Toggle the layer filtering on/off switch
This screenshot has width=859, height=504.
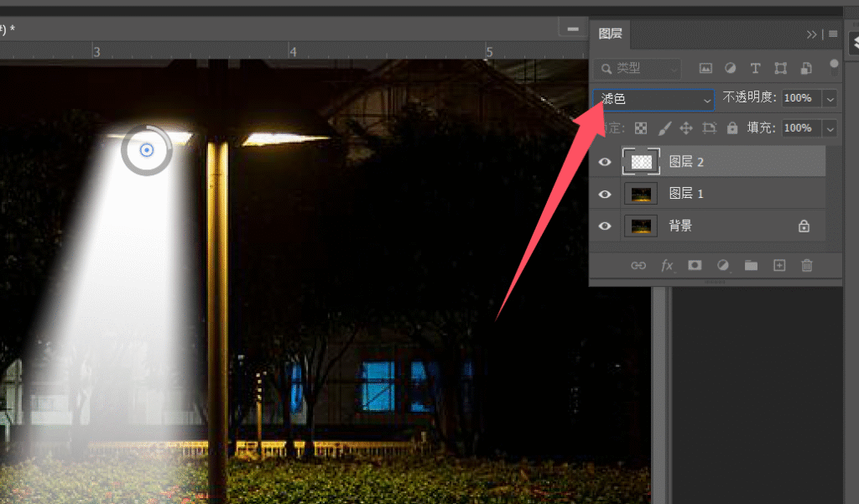click(834, 67)
